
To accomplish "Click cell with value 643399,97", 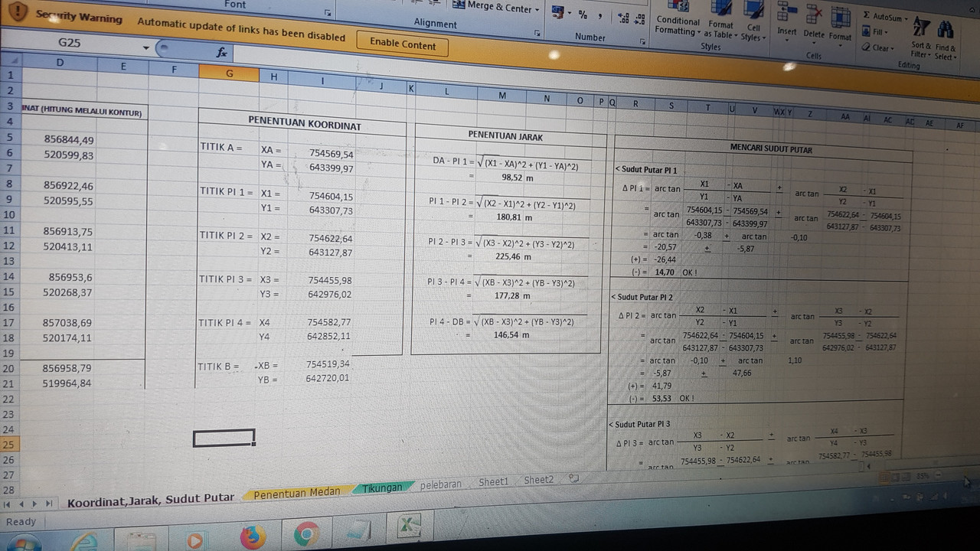I will (332, 168).
